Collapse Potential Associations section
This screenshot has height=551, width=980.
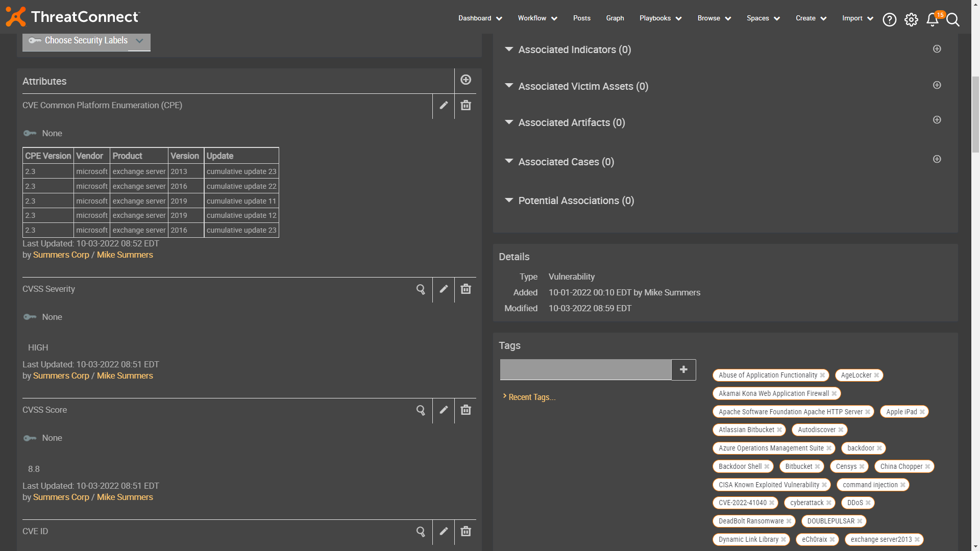509,201
